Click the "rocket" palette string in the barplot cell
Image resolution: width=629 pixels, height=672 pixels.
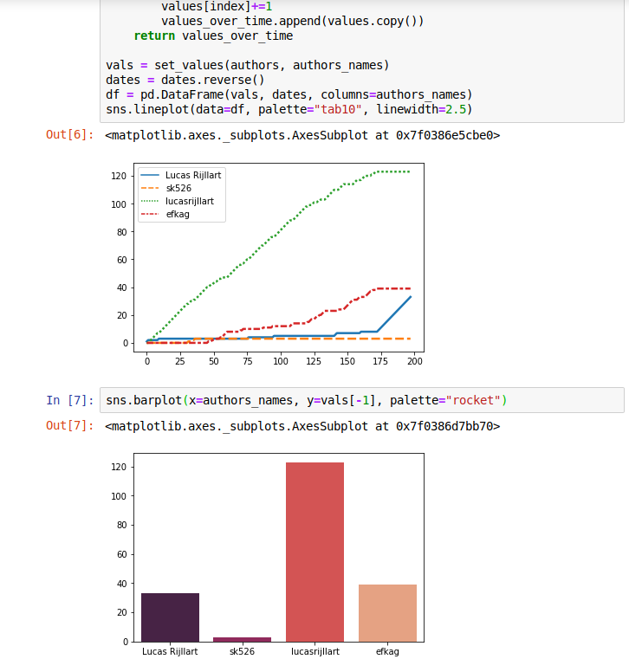(x=473, y=400)
